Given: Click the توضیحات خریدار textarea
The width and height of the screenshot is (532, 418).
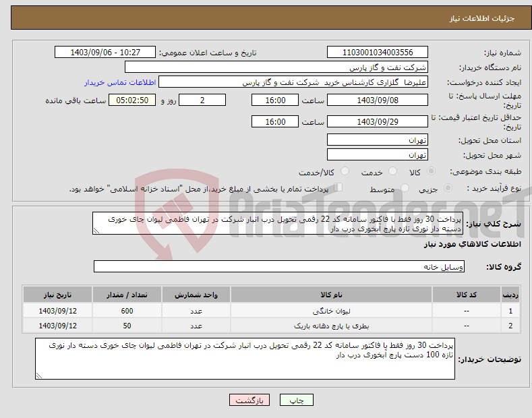Looking at the screenshot, I should tap(245, 359).
